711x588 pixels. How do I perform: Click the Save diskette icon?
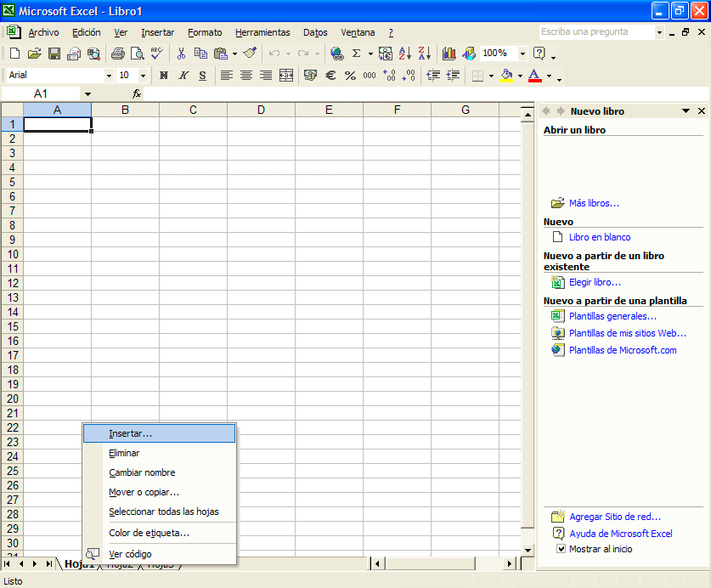click(54, 54)
